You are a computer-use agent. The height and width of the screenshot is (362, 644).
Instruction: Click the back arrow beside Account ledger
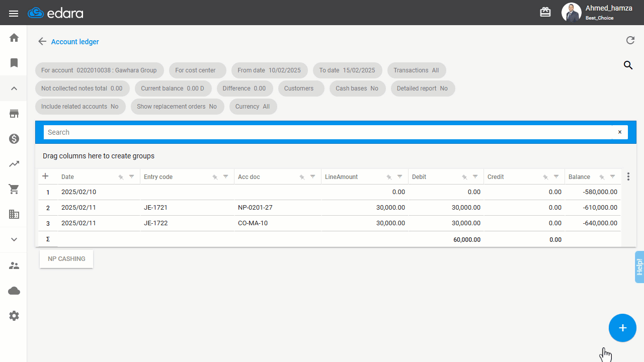point(42,42)
